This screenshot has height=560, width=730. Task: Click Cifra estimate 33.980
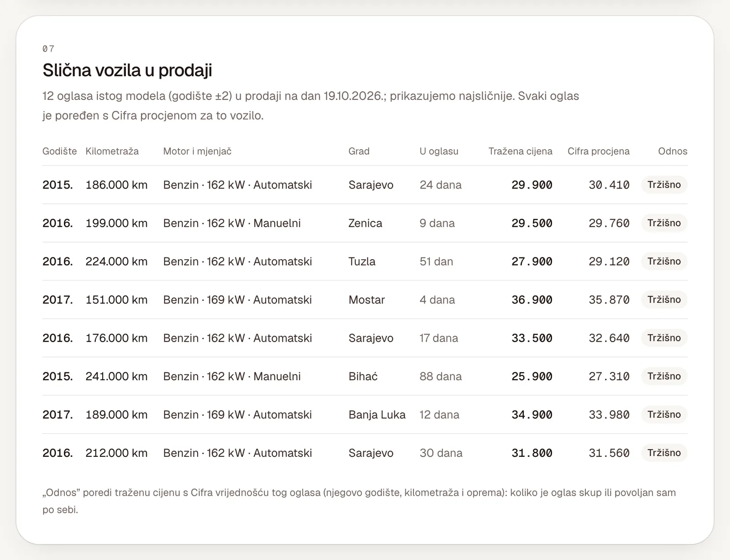(x=609, y=415)
